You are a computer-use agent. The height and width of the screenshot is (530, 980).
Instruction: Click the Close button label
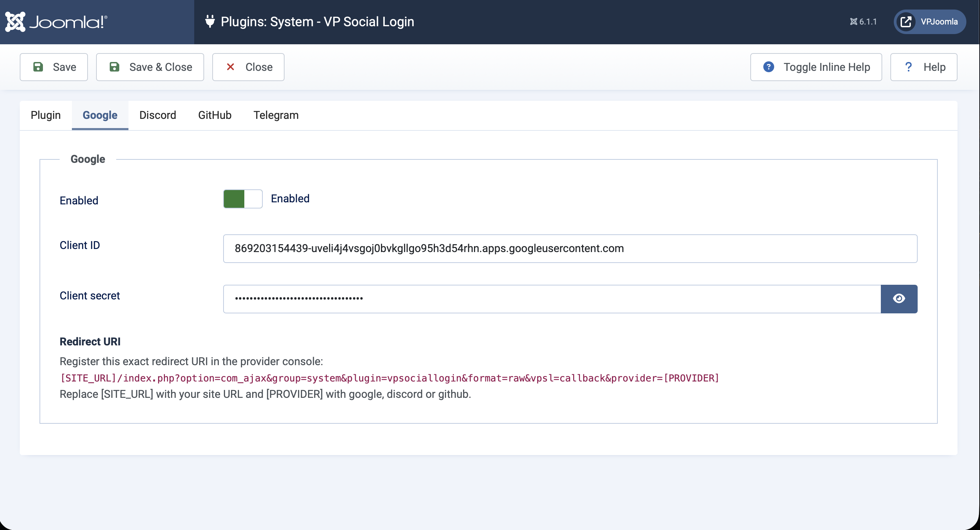259,67
